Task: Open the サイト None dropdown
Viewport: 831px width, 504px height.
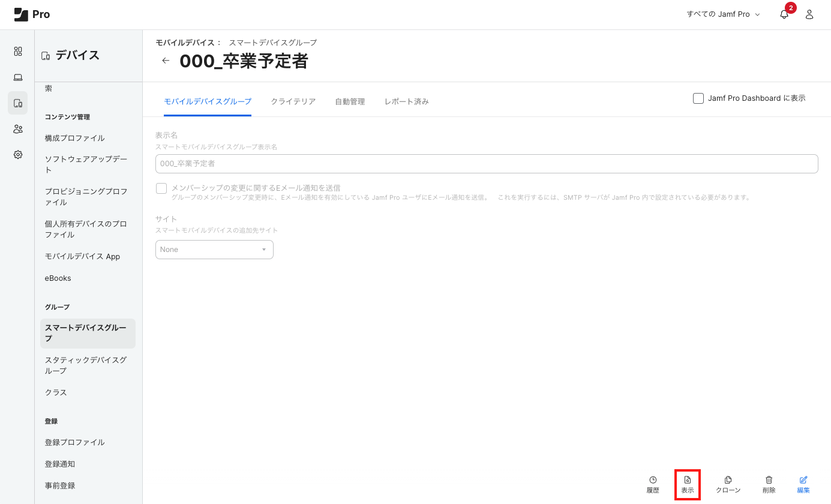Action: (214, 250)
